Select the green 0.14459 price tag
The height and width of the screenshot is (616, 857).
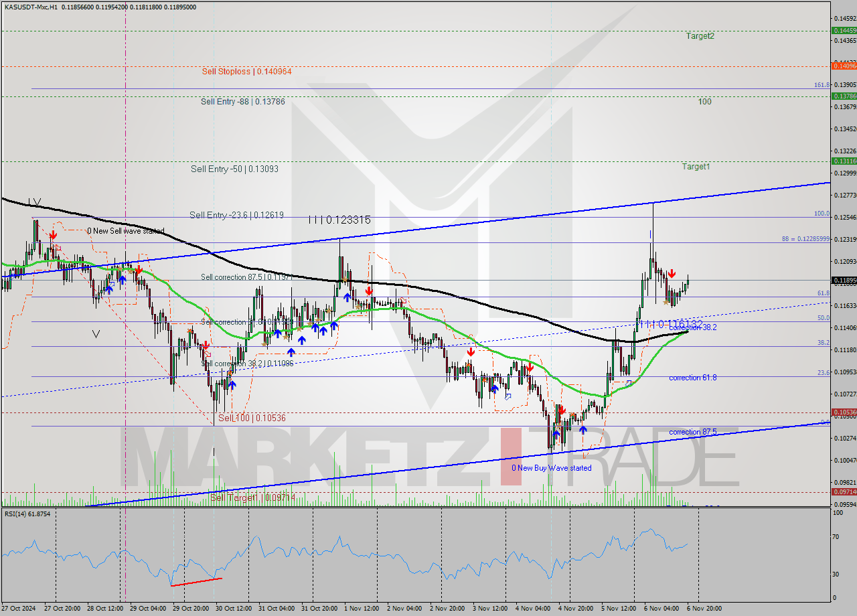point(844,30)
